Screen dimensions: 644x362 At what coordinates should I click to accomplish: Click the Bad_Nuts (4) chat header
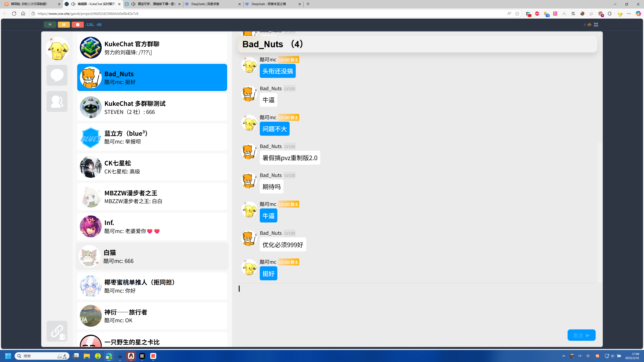[417, 44]
